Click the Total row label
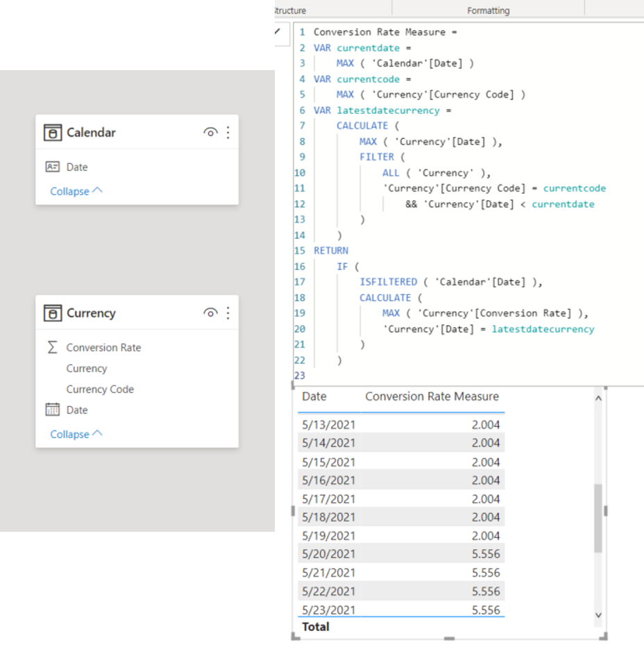644x656 pixels. [x=316, y=627]
